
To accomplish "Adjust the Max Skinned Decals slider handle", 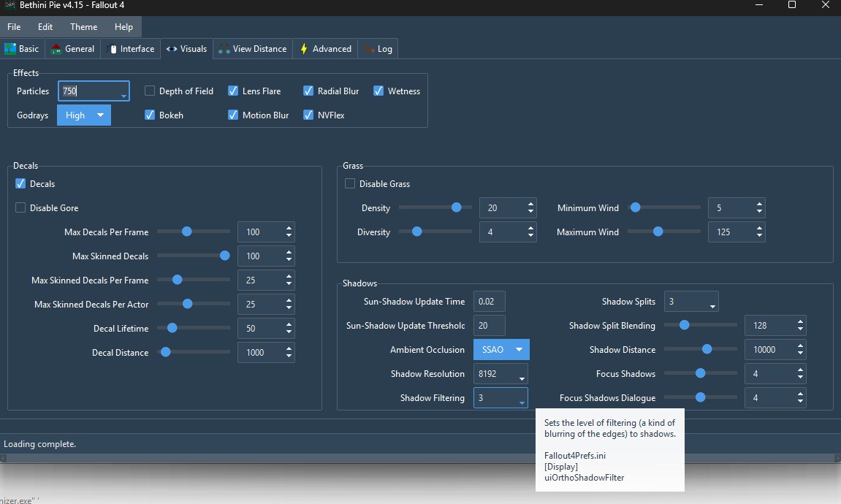I will [x=225, y=256].
